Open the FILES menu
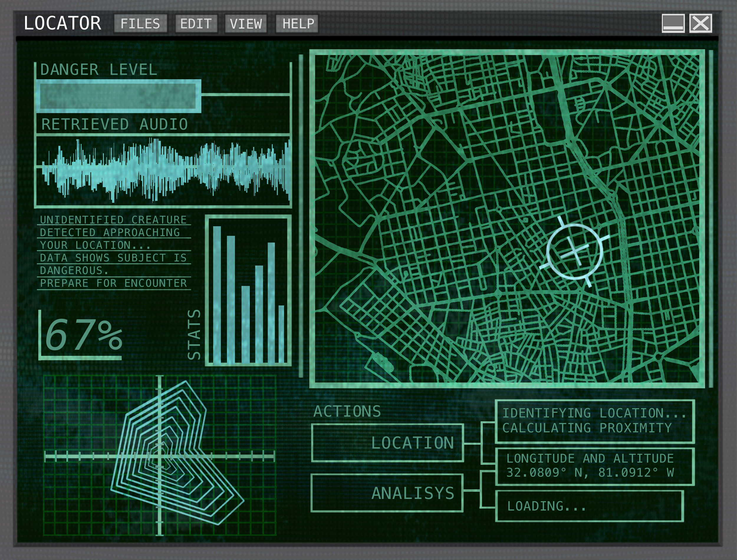737x560 pixels. (140, 23)
